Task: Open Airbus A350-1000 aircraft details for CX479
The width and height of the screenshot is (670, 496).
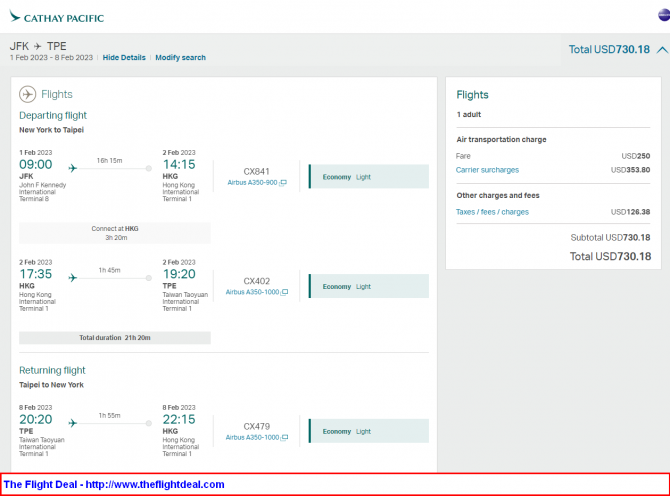Action: (x=252, y=437)
